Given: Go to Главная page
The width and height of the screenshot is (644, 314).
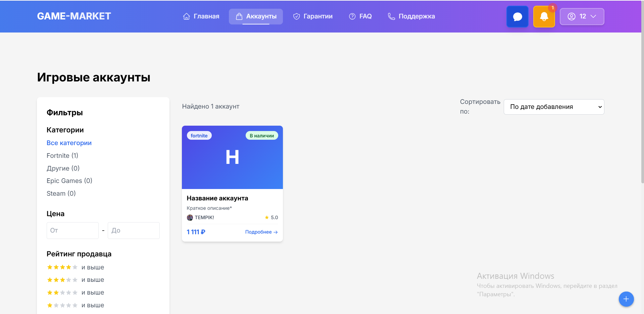Looking at the screenshot, I should [201, 16].
